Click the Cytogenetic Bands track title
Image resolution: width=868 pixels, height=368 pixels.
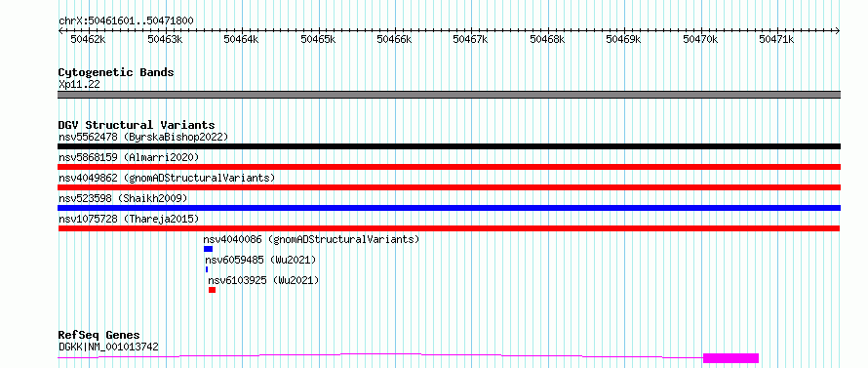116,72
